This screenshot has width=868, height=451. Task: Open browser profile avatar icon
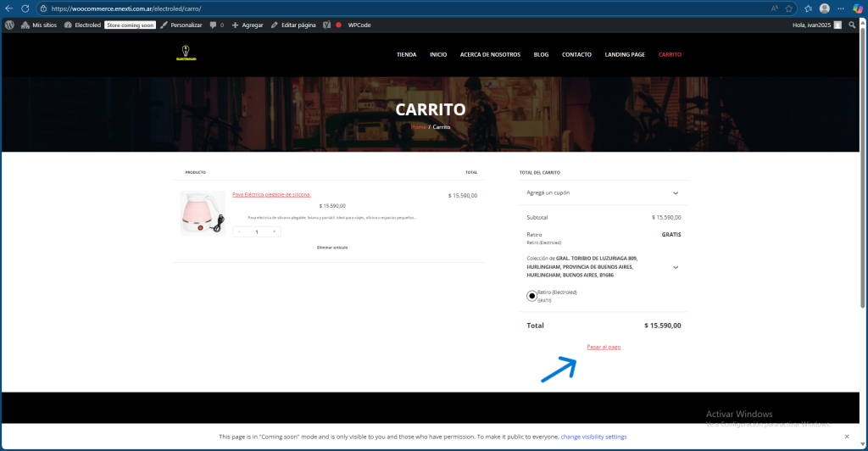click(x=824, y=8)
